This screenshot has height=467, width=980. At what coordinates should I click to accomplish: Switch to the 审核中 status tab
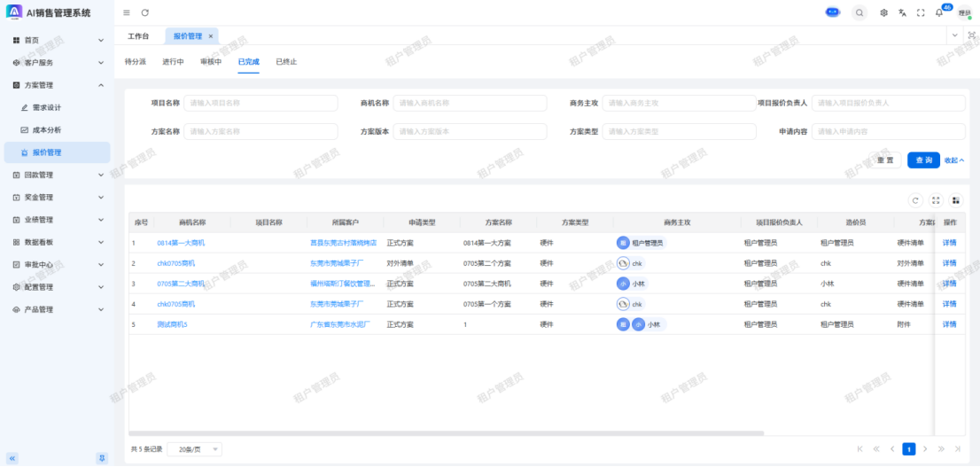pos(211,62)
